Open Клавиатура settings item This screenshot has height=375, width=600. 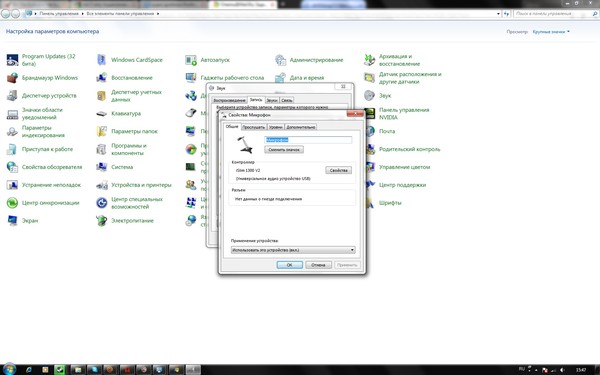(119, 114)
